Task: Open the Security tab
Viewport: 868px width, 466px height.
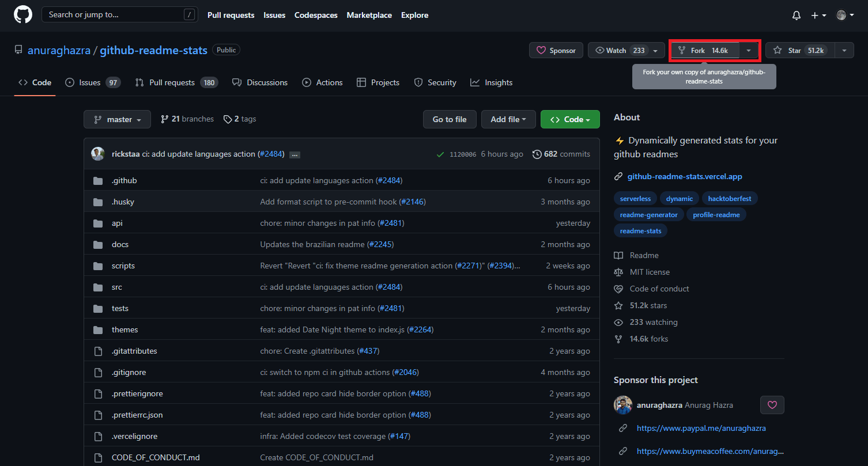Action: coord(435,82)
